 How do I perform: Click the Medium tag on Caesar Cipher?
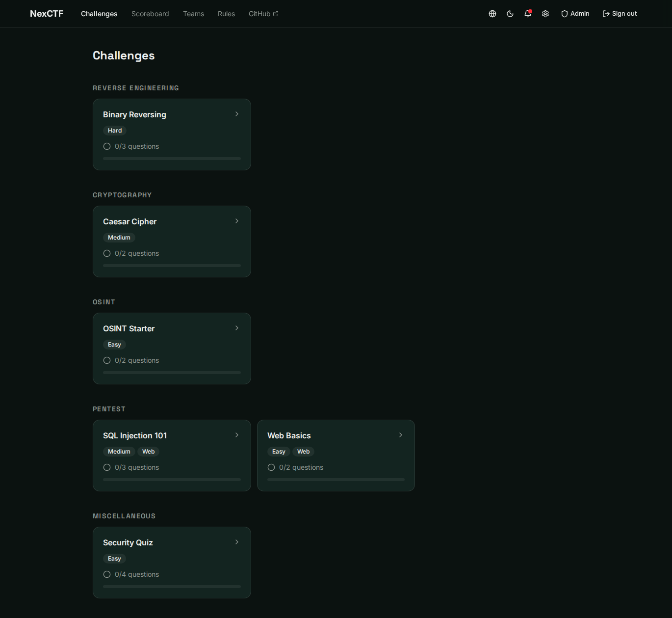pyautogui.click(x=119, y=238)
